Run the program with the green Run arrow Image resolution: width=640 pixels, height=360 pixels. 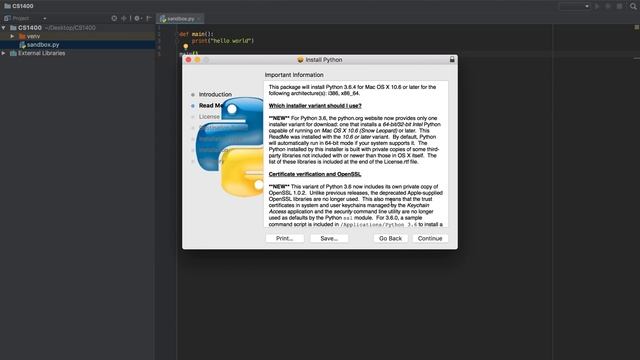597,6
